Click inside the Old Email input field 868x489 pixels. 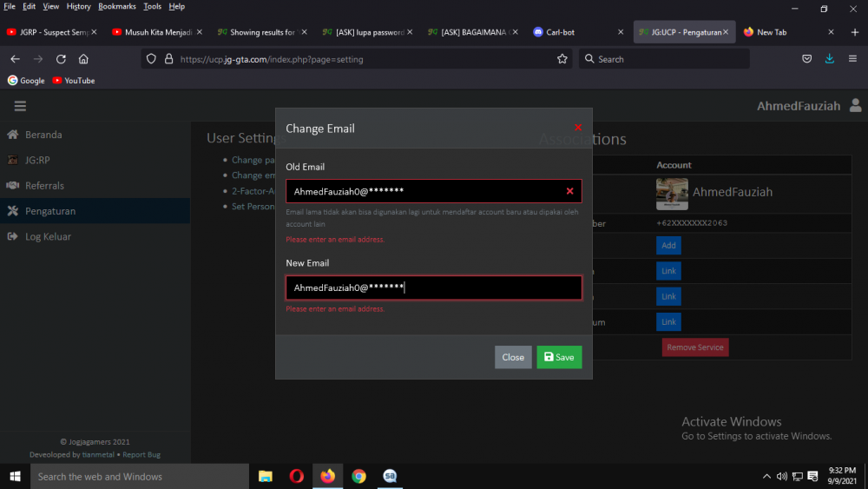point(433,191)
